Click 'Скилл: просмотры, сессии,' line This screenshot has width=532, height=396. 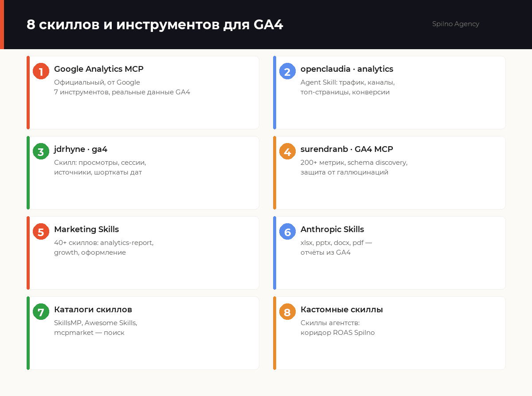click(x=100, y=163)
